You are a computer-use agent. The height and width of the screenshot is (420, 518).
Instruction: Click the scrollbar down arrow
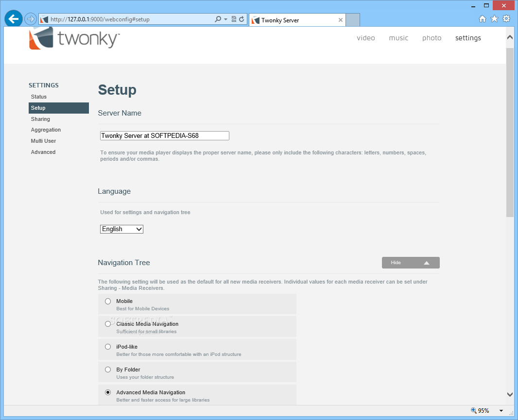[x=510, y=395]
